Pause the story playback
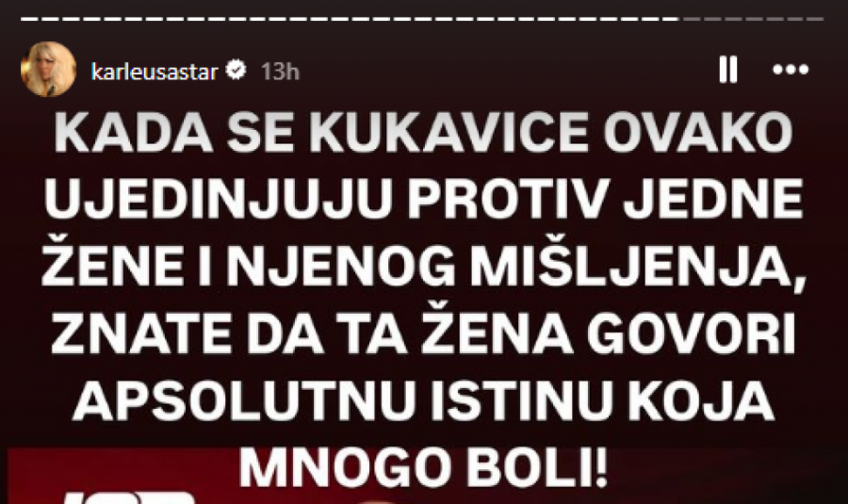This screenshot has height=504, width=848. (728, 70)
